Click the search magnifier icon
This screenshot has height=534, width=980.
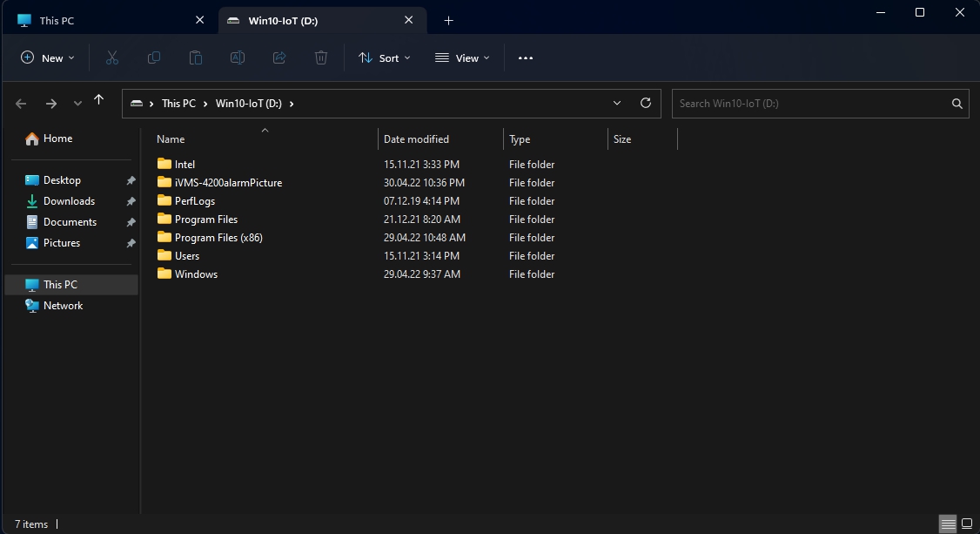[957, 104]
